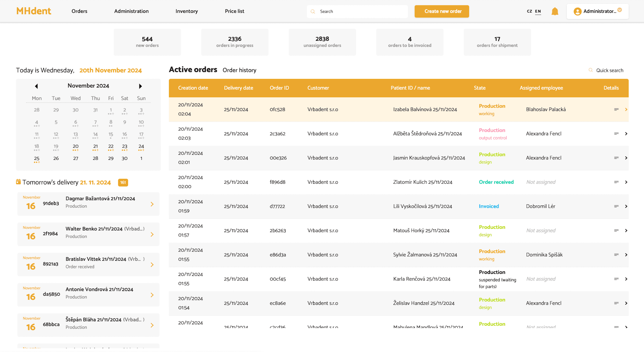
Task: Click the calendar icon next to Tomorrow's delivery
Action: [x=18, y=182]
